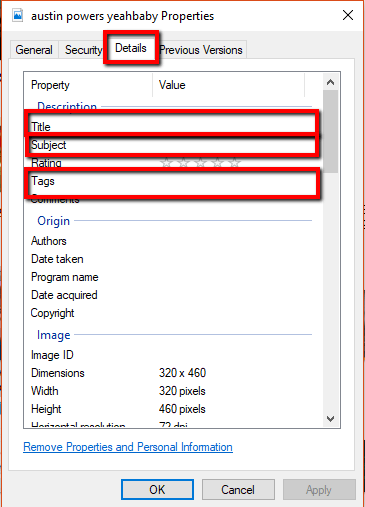Set rating to four stars
The width and height of the screenshot is (365, 507).
coord(217,163)
